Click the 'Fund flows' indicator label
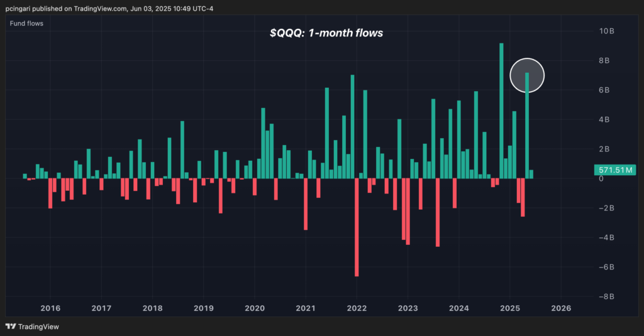The image size is (644, 336). (26, 23)
